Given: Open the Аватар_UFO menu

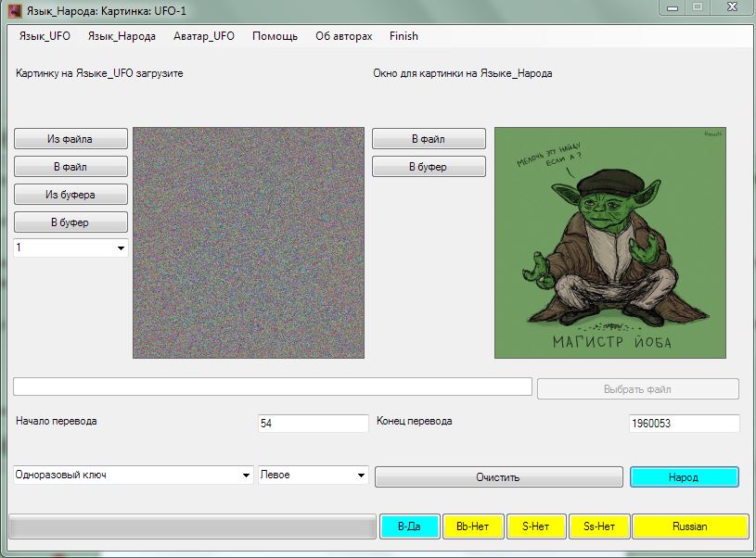Looking at the screenshot, I should pos(204,36).
